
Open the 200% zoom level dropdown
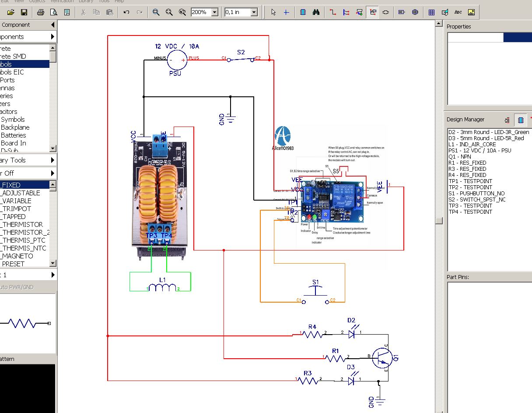[215, 12]
